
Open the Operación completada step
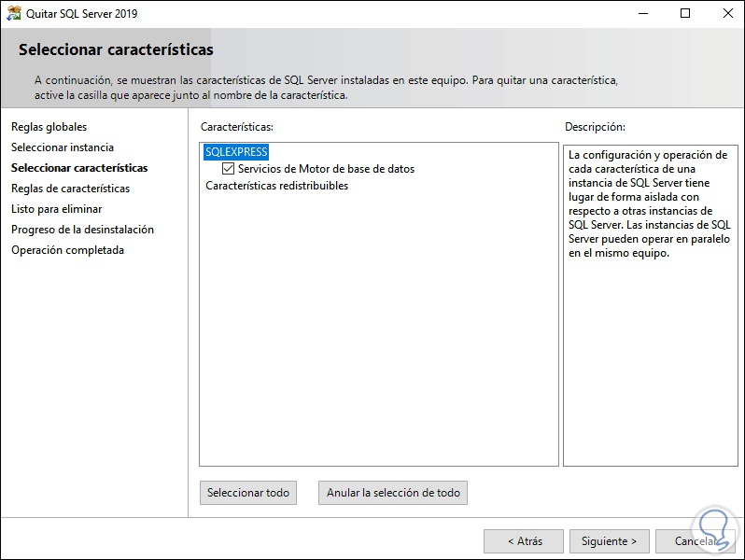pyautogui.click(x=67, y=250)
